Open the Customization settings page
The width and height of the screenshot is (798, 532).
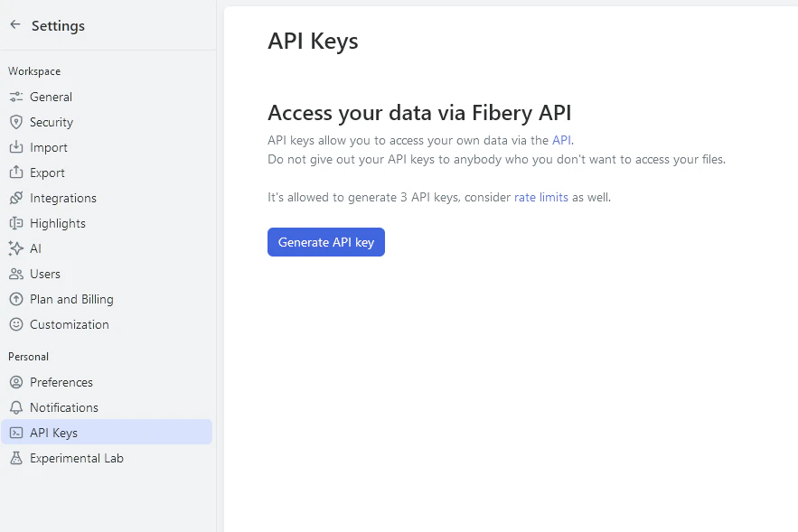tap(69, 324)
